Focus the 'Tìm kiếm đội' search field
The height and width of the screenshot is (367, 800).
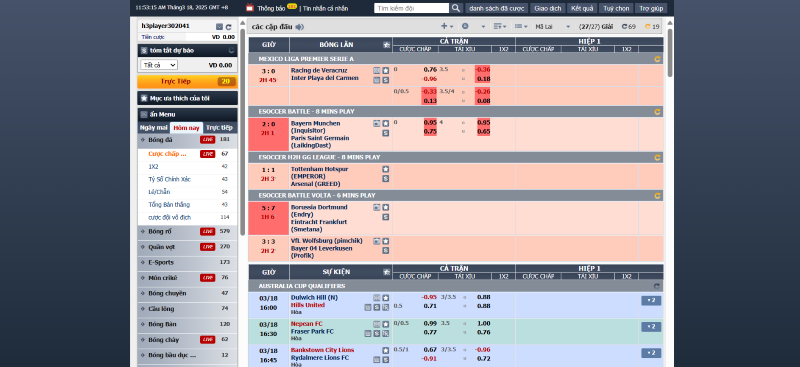[x=412, y=8]
